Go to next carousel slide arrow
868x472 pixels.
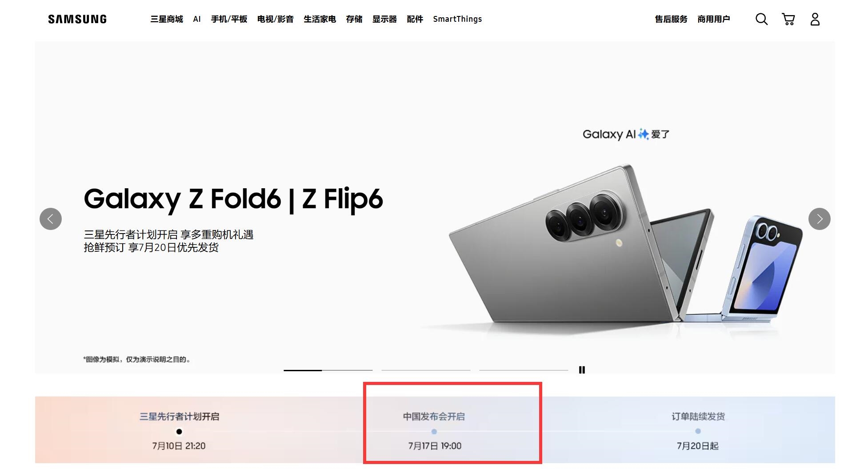coord(819,219)
